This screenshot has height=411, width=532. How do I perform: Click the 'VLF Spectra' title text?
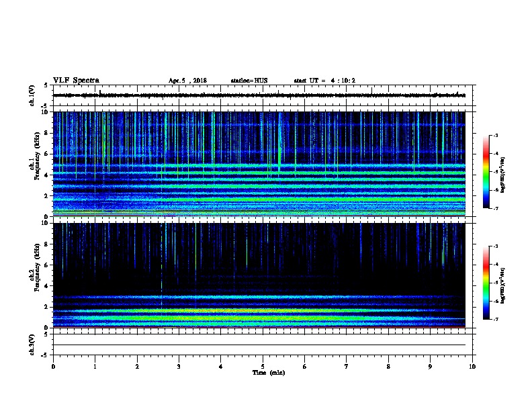pyautogui.click(x=76, y=81)
